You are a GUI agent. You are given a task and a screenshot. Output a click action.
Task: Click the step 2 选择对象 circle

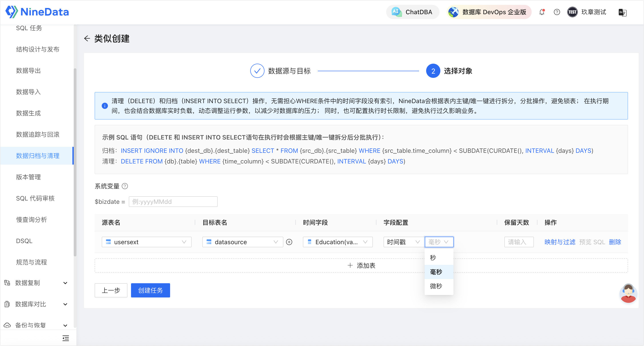coord(433,71)
